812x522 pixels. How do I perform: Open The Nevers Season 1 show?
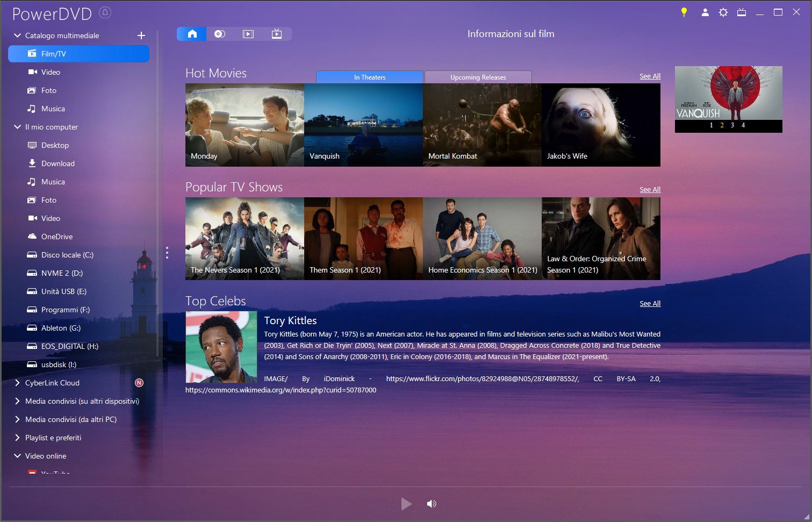tap(245, 239)
